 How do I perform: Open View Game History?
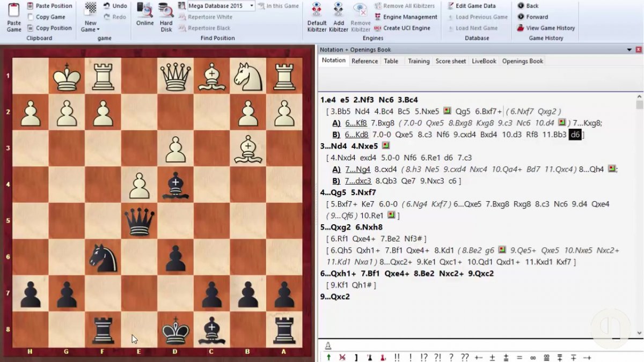[x=546, y=28]
